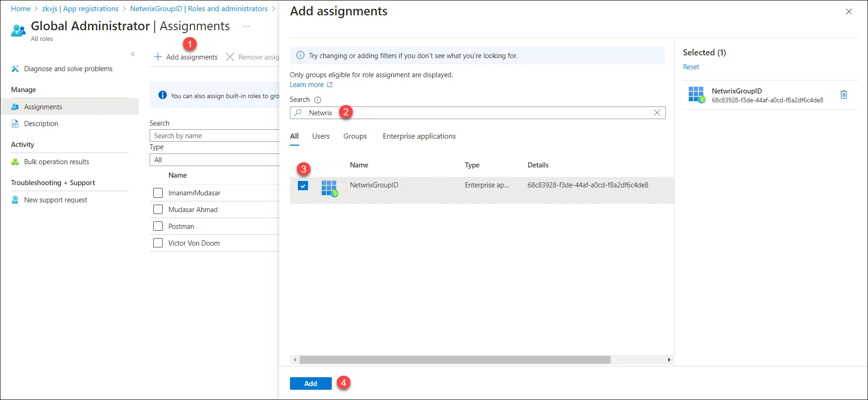Click the Search by name field
Viewport: 868px width, 400px height.
[x=214, y=136]
